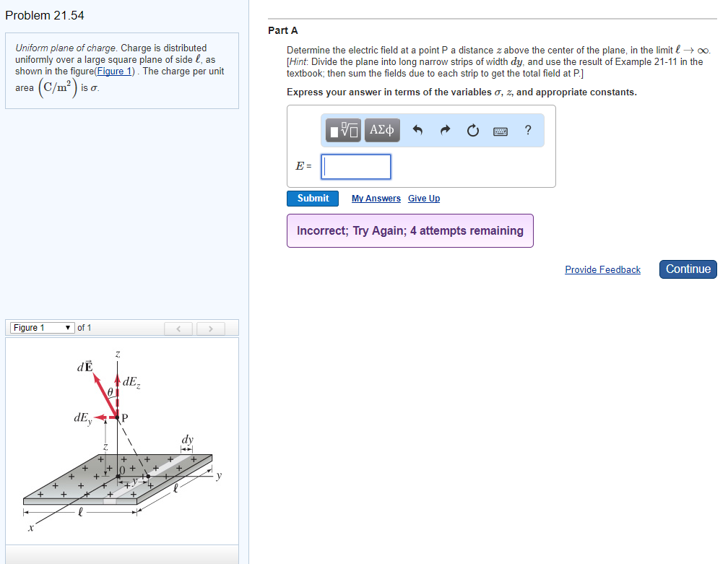Open the Figure 1 selection dropdown
Image resolution: width=728 pixels, height=564 pixels.
41,327
